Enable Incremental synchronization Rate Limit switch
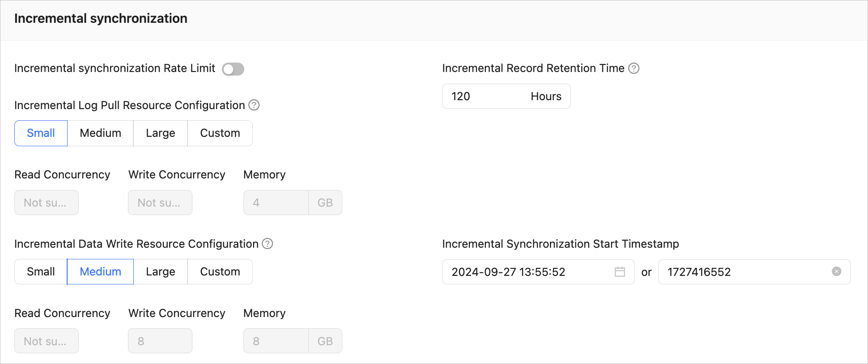The height and width of the screenshot is (364, 868). (233, 69)
